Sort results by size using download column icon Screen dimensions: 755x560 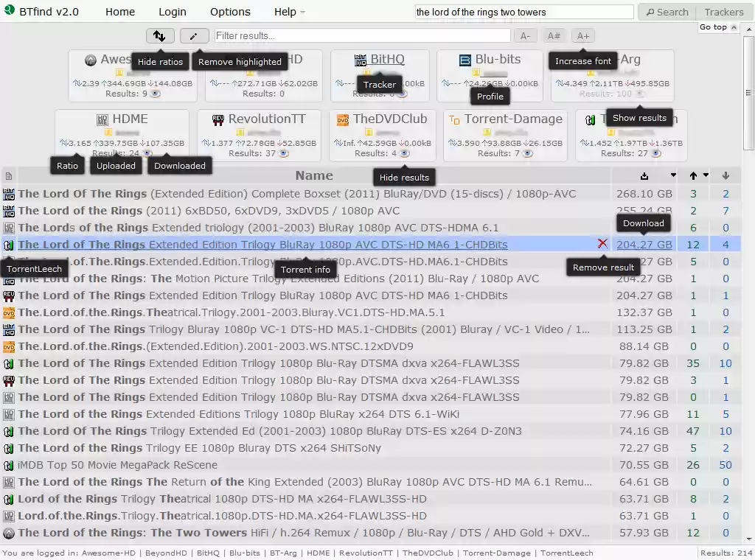click(643, 175)
